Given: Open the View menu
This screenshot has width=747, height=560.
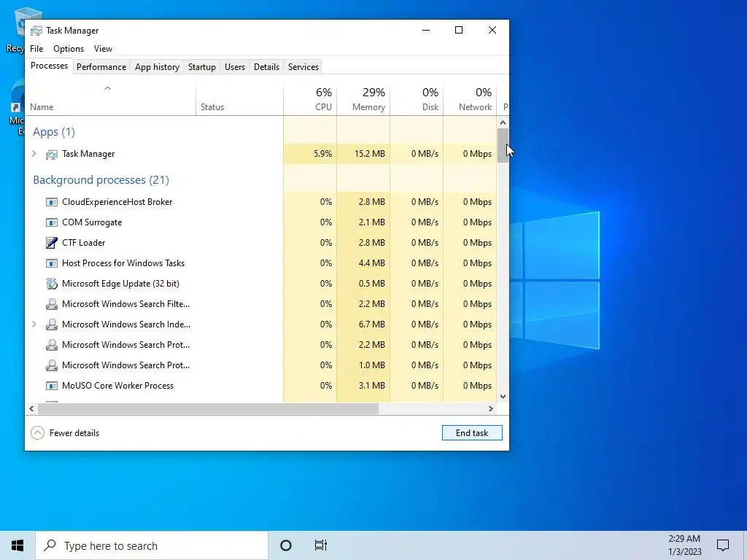Looking at the screenshot, I should (x=103, y=49).
